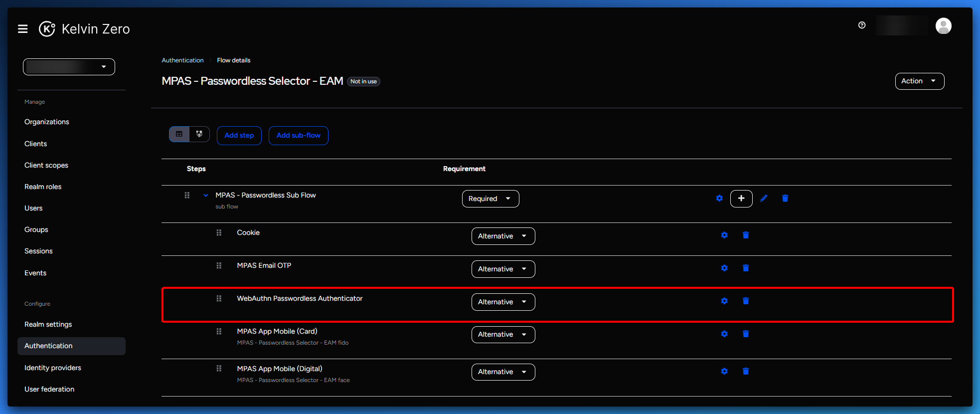Open Realm roles in sidebar
This screenshot has height=414, width=980.
43,187
